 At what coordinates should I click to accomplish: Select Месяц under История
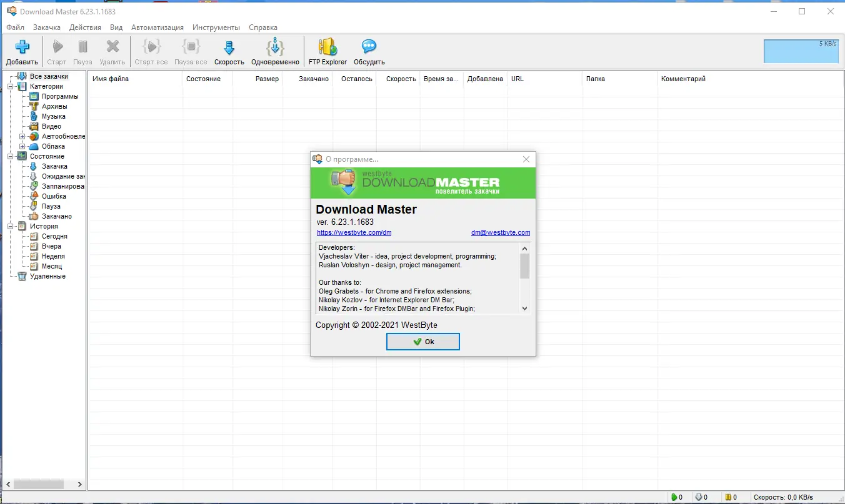tap(52, 266)
